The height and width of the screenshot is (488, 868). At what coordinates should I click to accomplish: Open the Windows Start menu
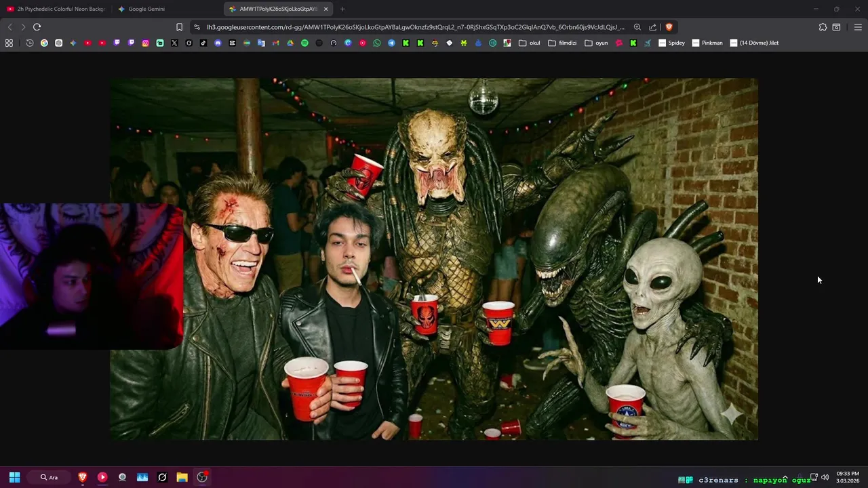(x=14, y=477)
